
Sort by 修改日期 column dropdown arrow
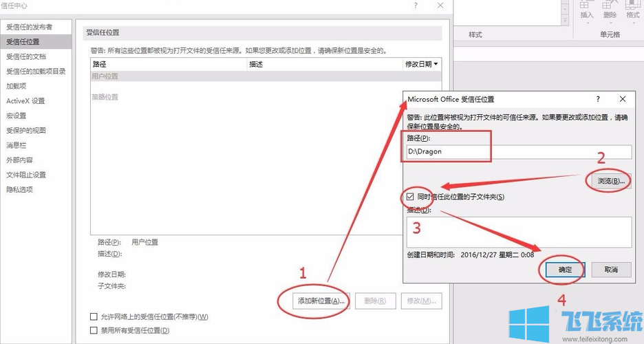point(436,64)
